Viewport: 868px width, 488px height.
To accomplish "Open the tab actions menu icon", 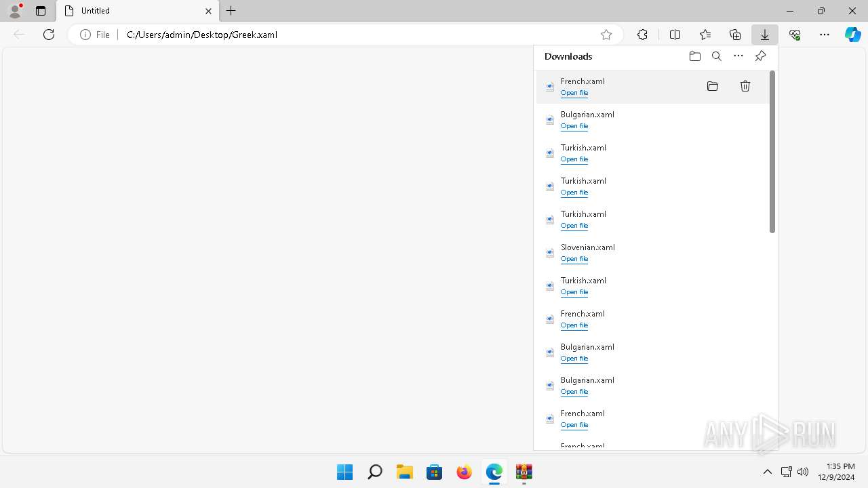I will click(41, 11).
